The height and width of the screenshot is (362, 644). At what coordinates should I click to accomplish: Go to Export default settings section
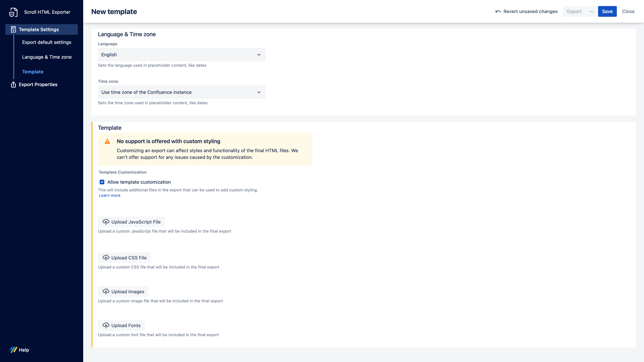point(46,42)
